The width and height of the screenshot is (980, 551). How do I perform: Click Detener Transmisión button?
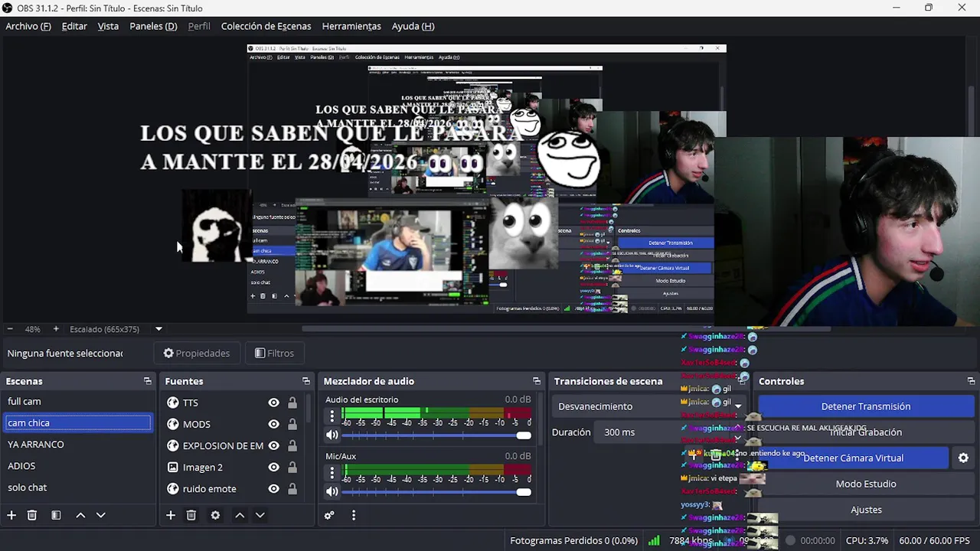click(865, 406)
